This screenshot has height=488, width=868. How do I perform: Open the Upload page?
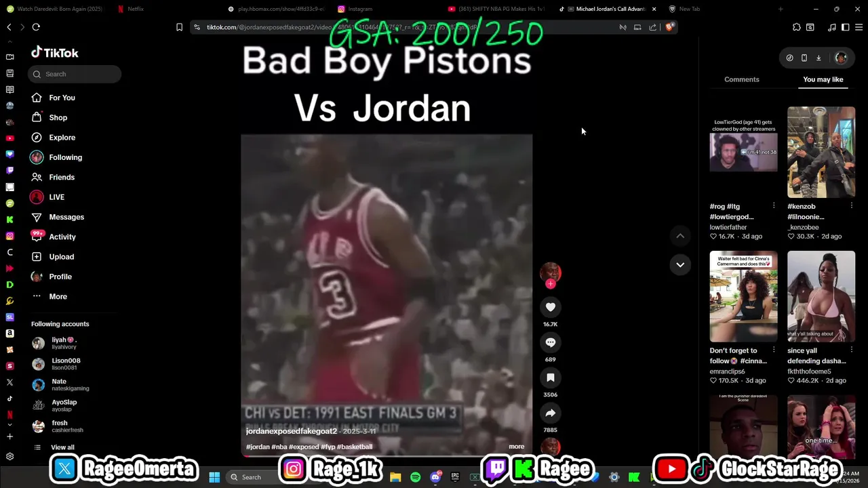pos(61,257)
